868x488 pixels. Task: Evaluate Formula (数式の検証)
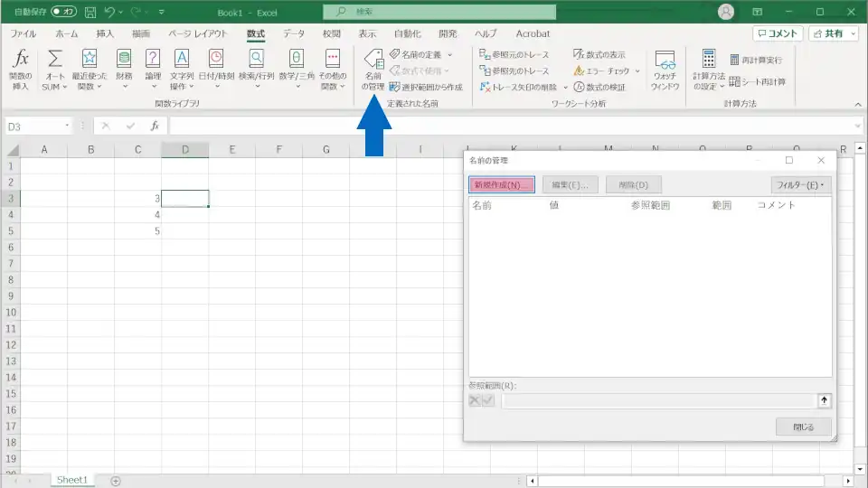(599, 87)
